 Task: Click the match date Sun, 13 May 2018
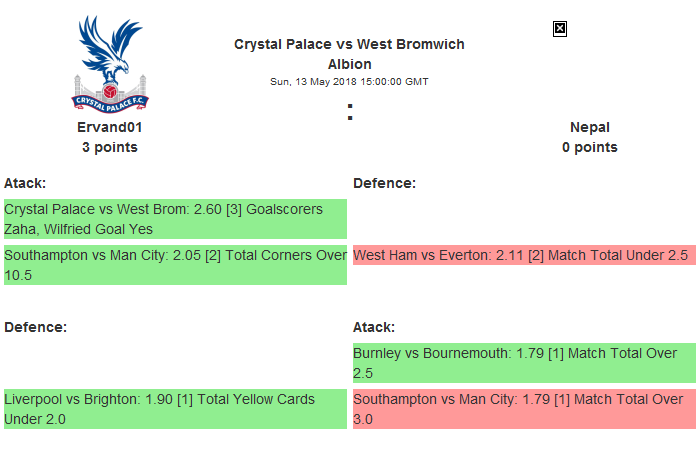click(349, 81)
